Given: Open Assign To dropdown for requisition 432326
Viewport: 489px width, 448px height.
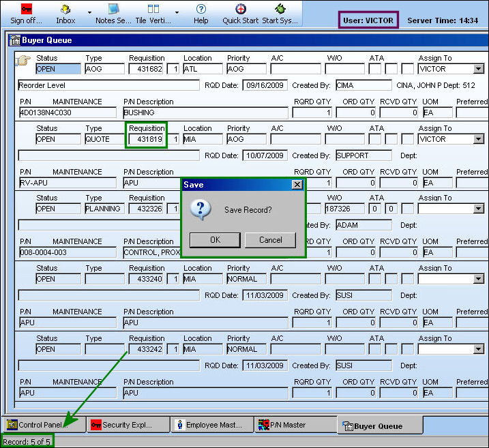Looking at the screenshot, I should click(478, 209).
